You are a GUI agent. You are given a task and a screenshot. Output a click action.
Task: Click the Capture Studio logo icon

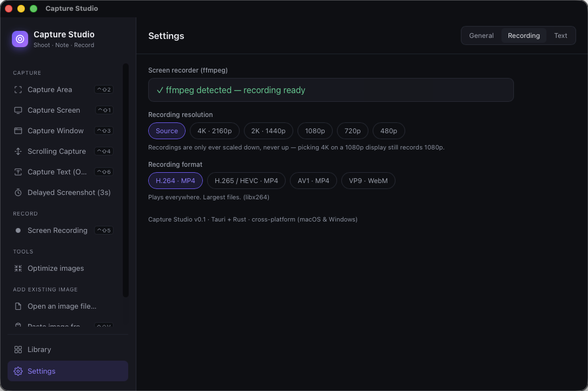[x=20, y=39]
